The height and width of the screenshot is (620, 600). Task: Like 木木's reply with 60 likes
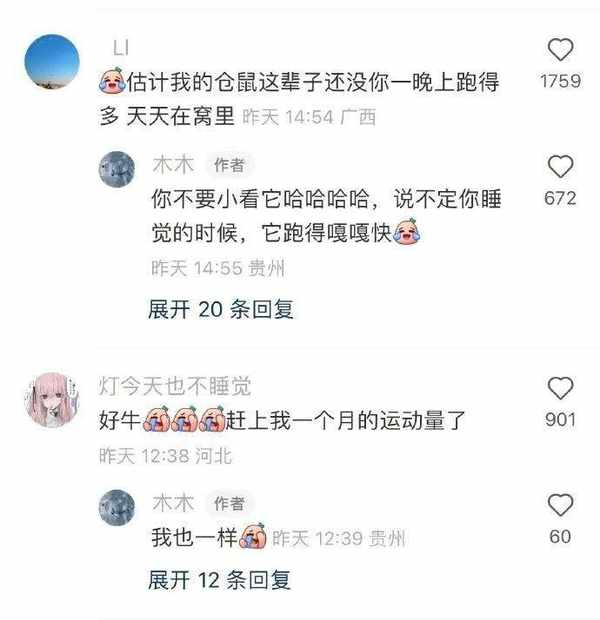(560, 505)
